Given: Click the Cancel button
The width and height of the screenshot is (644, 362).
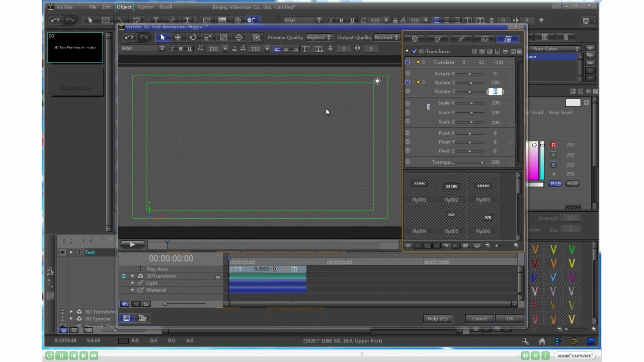Looking at the screenshot, I should 479,319.
